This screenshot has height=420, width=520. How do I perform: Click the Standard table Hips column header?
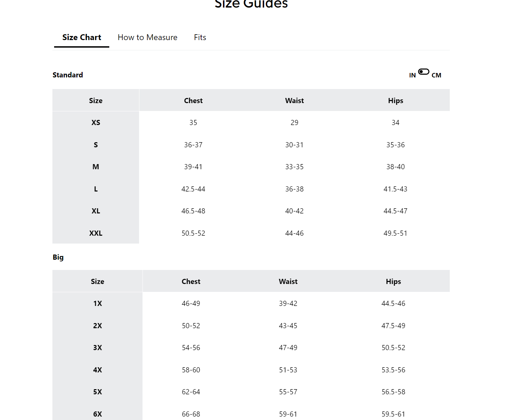tap(395, 101)
